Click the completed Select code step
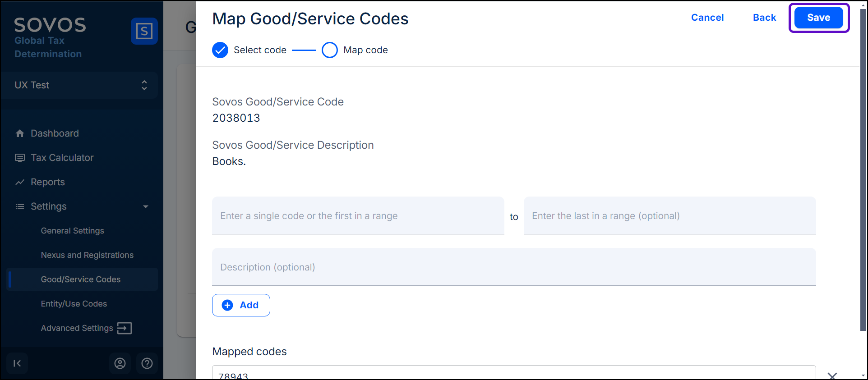868x380 pixels. 220,50
